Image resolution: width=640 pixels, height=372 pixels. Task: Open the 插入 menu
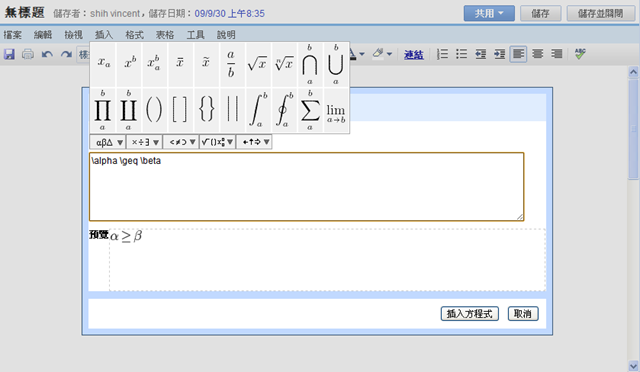pos(104,35)
